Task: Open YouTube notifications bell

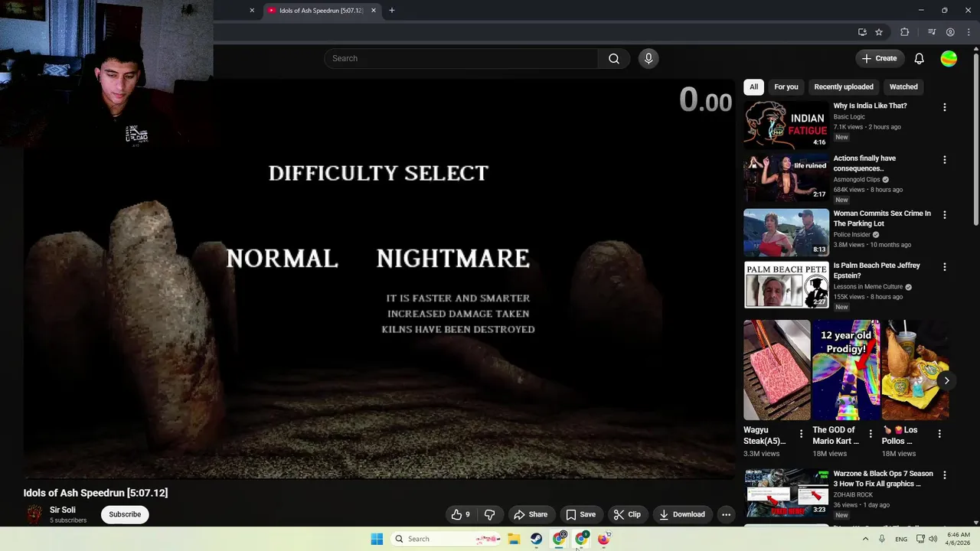Action: (920, 58)
